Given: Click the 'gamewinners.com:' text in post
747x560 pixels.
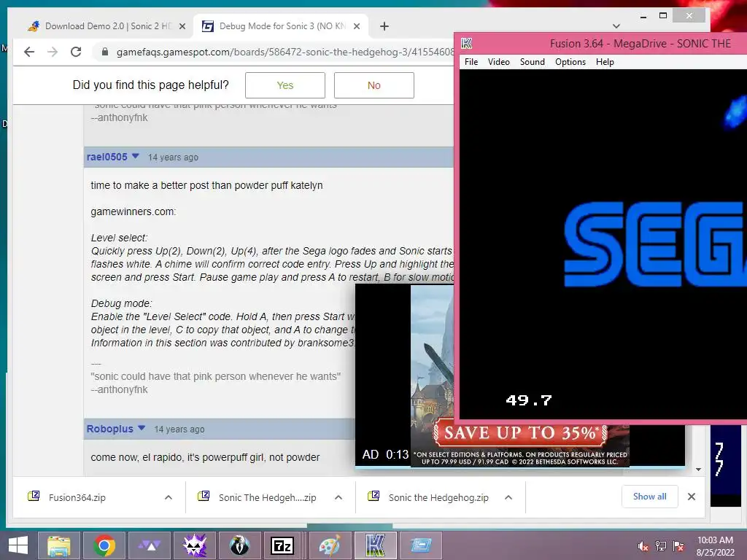Looking at the screenshot, I should click(133, 211).
